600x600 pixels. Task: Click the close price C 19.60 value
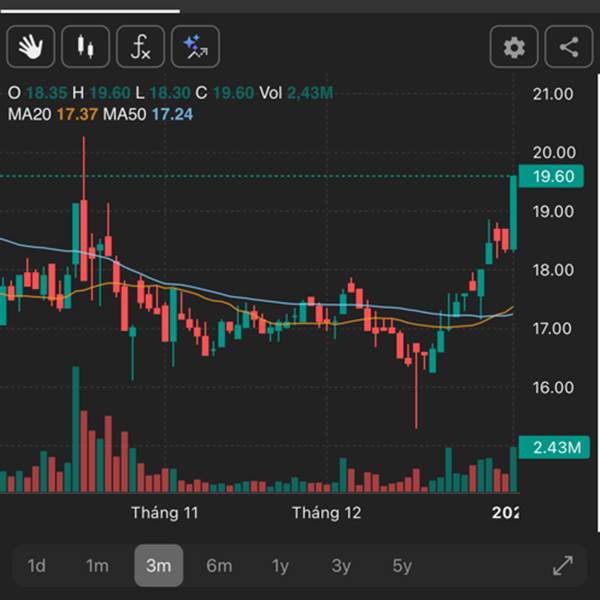pos(225,93)
